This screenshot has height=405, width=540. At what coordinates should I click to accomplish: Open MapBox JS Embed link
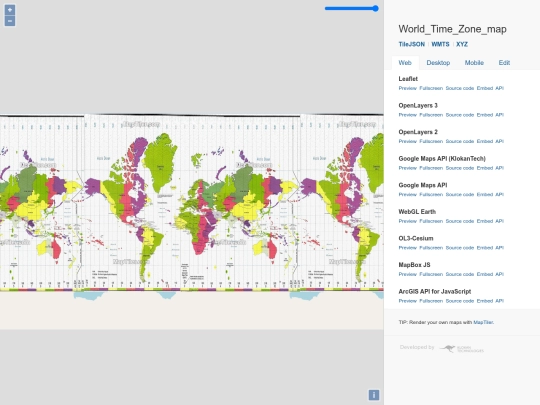coord(485,274)
